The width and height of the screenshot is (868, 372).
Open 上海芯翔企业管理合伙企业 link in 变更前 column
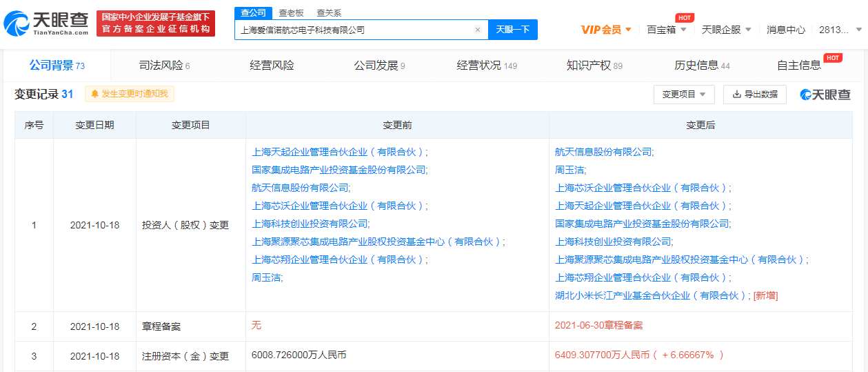tap(339, 260)
